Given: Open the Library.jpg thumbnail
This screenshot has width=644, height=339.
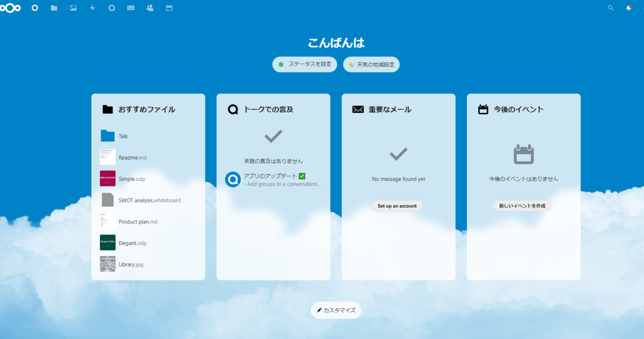Looking at the screenshot, I should point(107,264).
